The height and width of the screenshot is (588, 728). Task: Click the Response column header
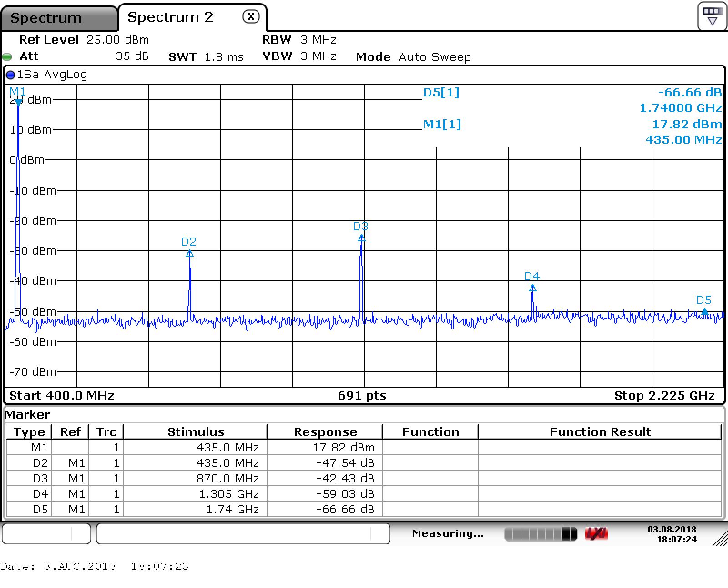pyautogui.click(x=325, y=431)
